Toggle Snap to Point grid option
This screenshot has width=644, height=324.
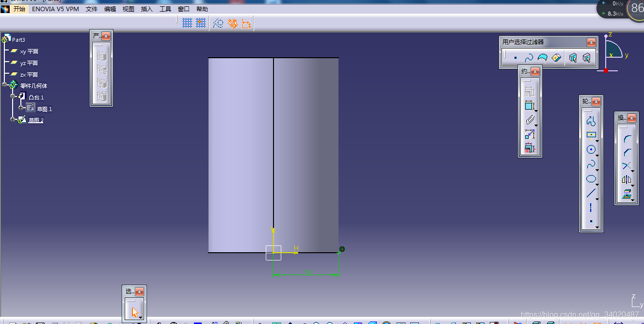201,23
